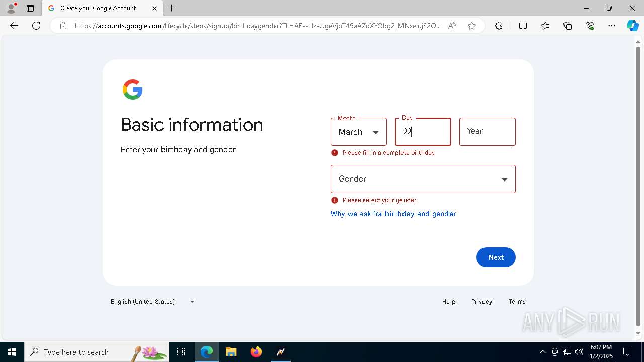Click the scrollbar down arrow
The height and width of the screenshot is (362, 644).
coord(638,334)
